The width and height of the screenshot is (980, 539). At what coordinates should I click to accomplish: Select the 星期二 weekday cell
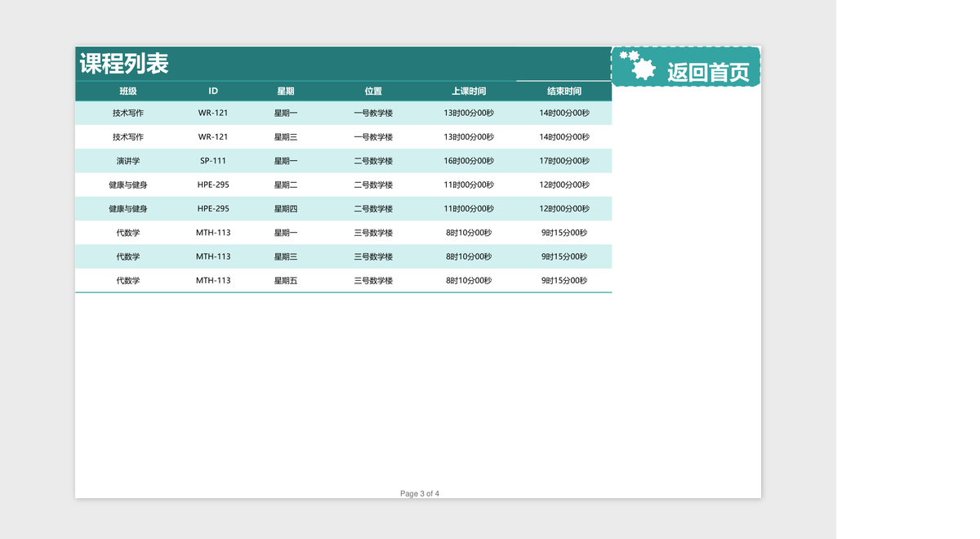click(286, 185)
